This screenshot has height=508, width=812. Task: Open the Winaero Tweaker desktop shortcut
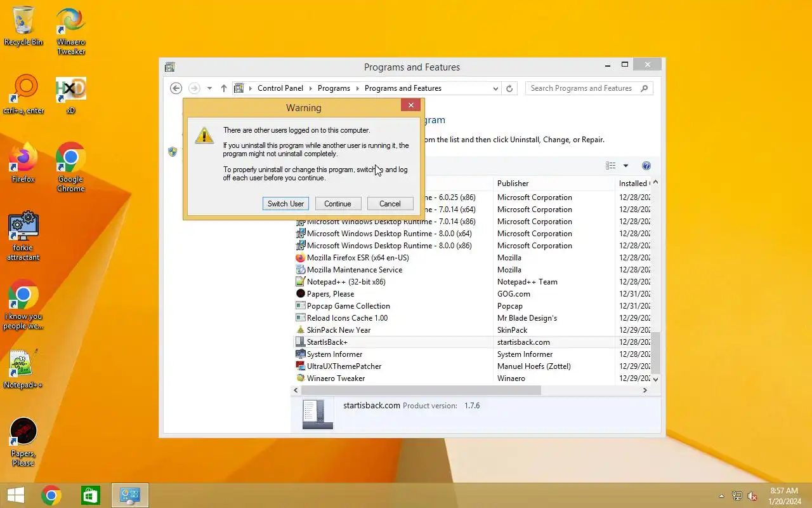71,31
